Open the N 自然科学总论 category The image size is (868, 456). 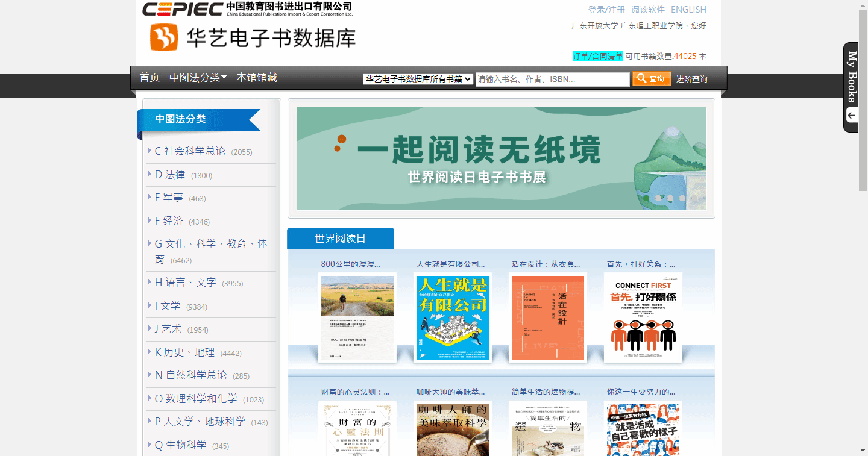pyautogui.click(x=190, y=375)
